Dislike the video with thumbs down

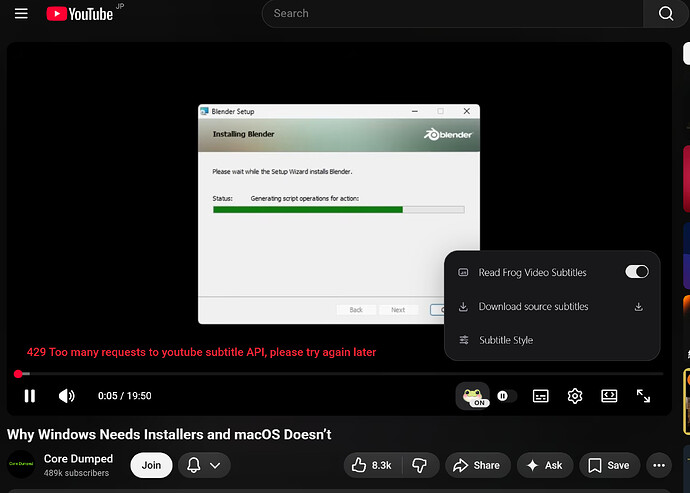tap(420, 465)
